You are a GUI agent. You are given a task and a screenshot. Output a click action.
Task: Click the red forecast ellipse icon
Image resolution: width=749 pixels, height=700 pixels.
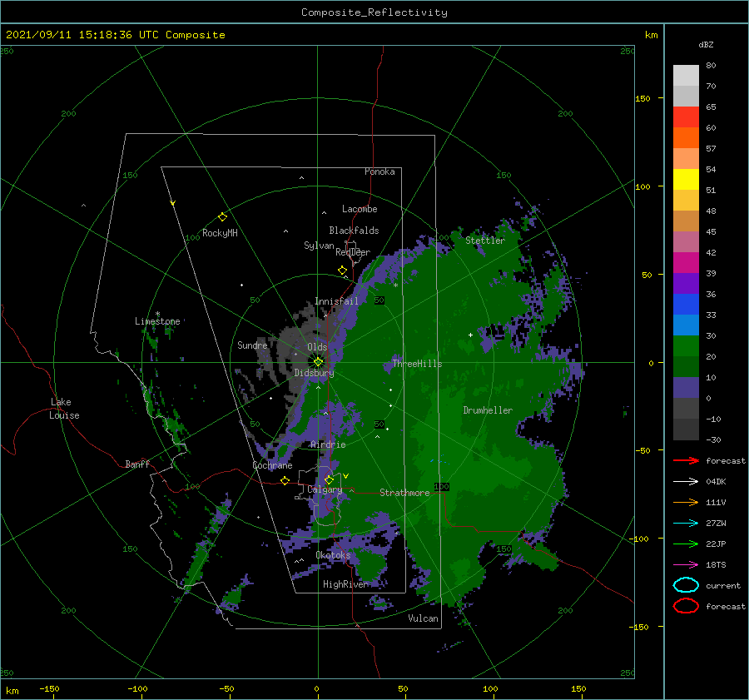(x=686, y=606)
